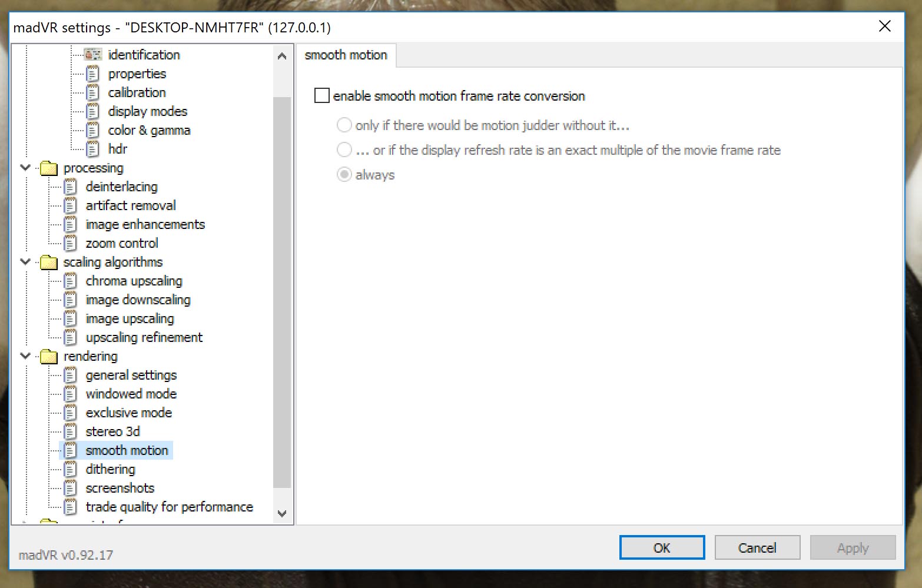Open the image enhancements label
The height and width of the screenshot is (588, 922).
145,224
